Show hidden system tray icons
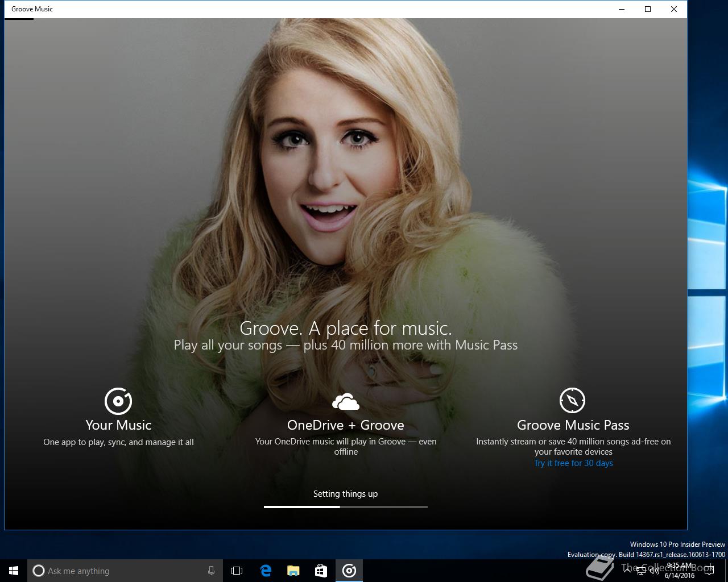Viewport: 728px width, 582px height. click(627, 571)
